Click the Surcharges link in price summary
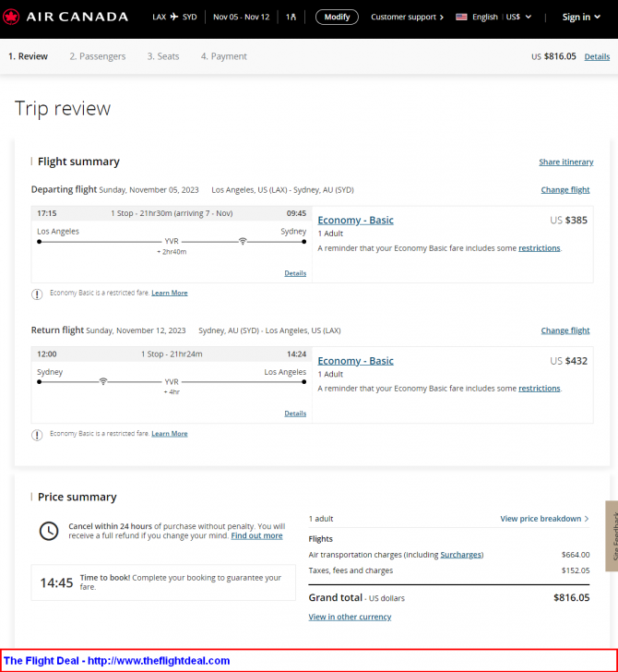Screen dimensions: 618x672 pyautogui.click(x=461, y=555)
